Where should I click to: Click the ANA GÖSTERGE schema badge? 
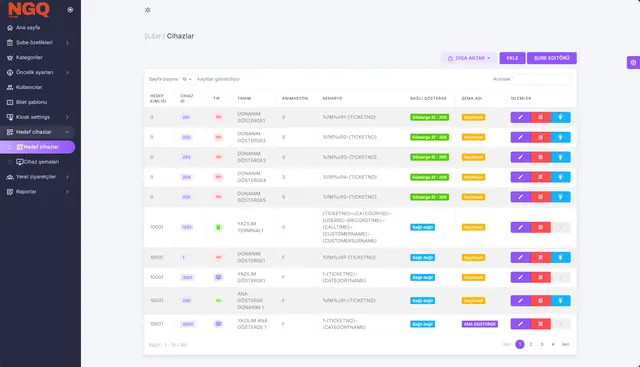480,324
